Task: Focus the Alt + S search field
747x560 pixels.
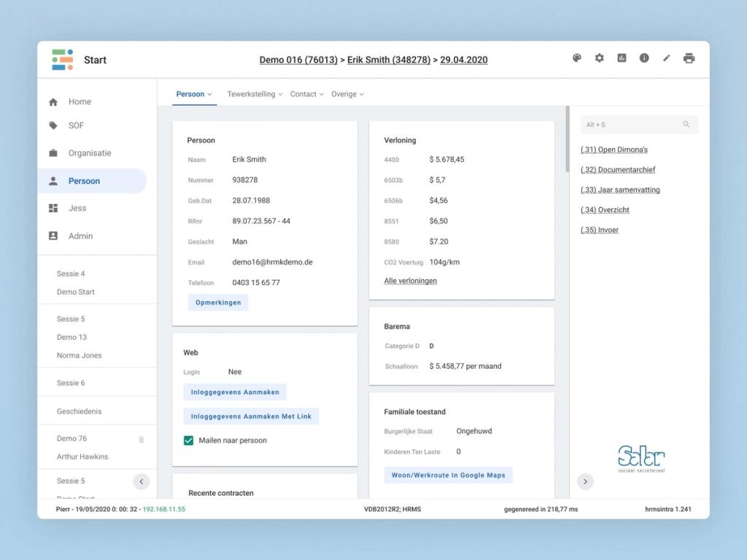Action: point(639,124)
